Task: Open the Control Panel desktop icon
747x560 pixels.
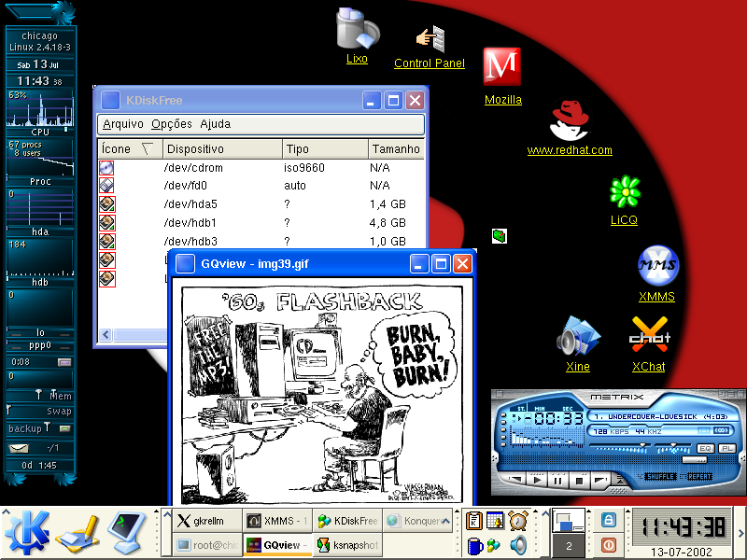Action: coord(430,39)
